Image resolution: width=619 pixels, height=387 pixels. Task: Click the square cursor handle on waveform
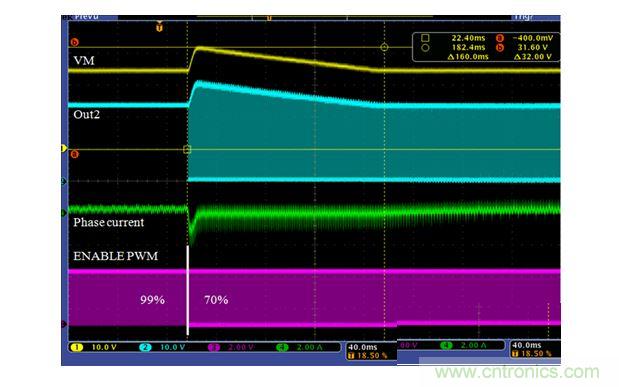[x=187, y=149]
